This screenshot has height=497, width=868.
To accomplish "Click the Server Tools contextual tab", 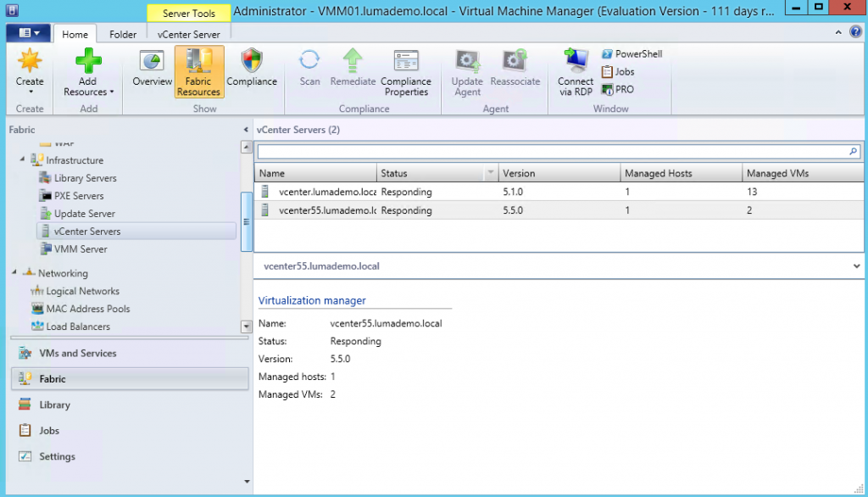I will coord(189,14).
